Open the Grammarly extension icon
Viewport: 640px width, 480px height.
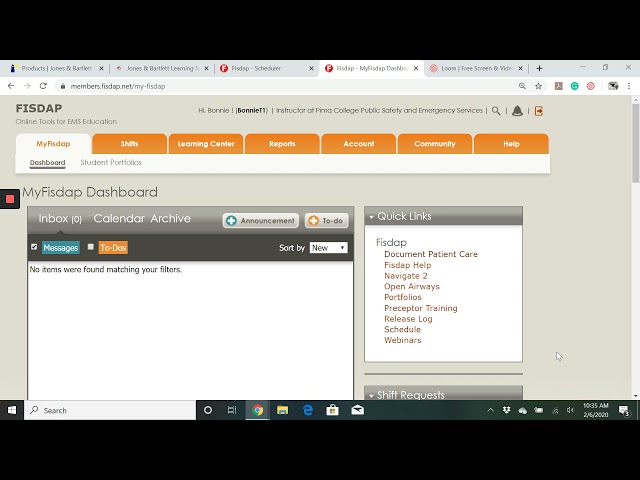pos(575,86)
